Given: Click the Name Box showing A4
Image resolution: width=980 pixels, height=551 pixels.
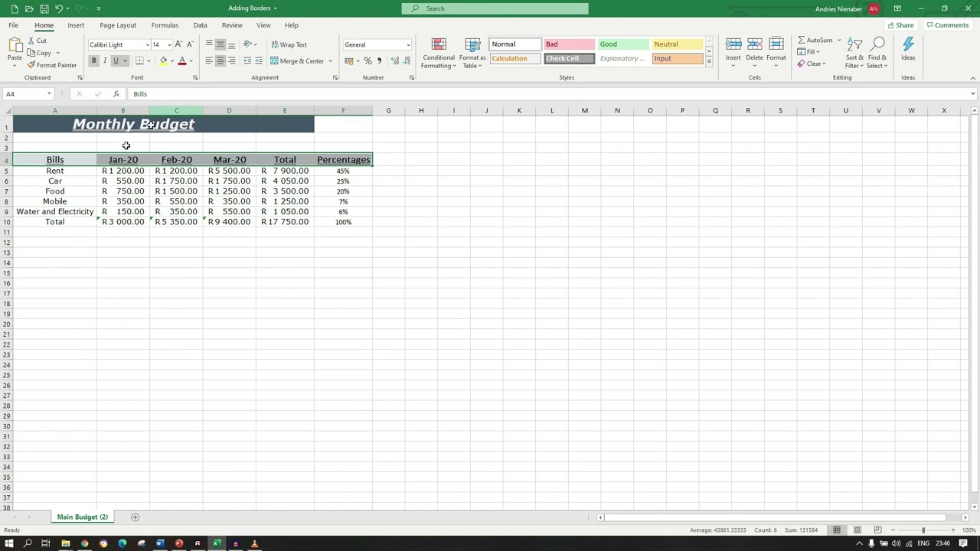Looking at the screenshot, I should (x=24, y=94).
